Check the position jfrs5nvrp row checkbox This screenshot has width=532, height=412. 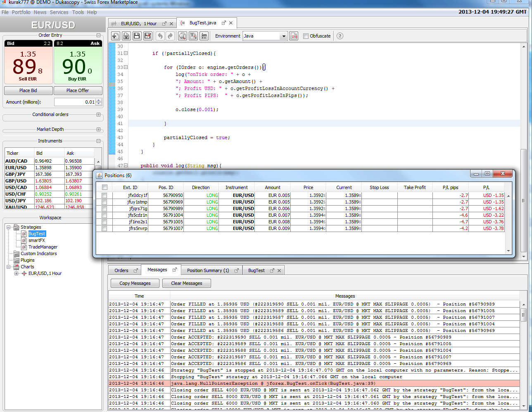pos(104,228)
